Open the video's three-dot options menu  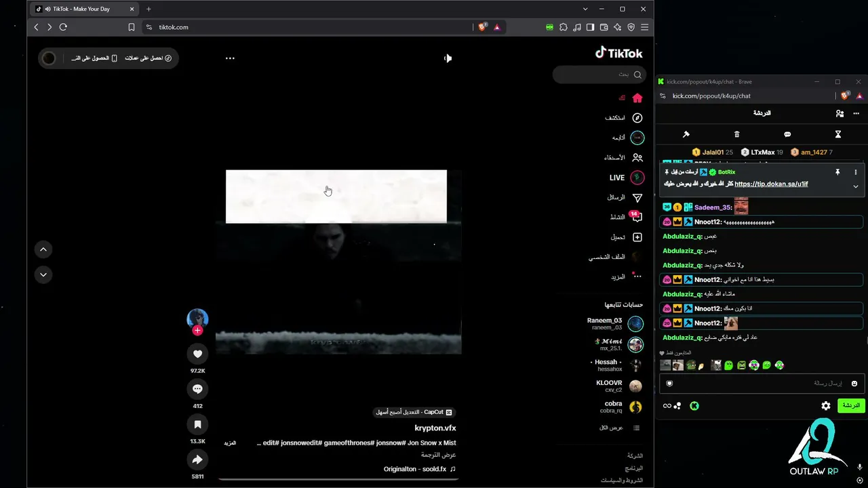230,58
